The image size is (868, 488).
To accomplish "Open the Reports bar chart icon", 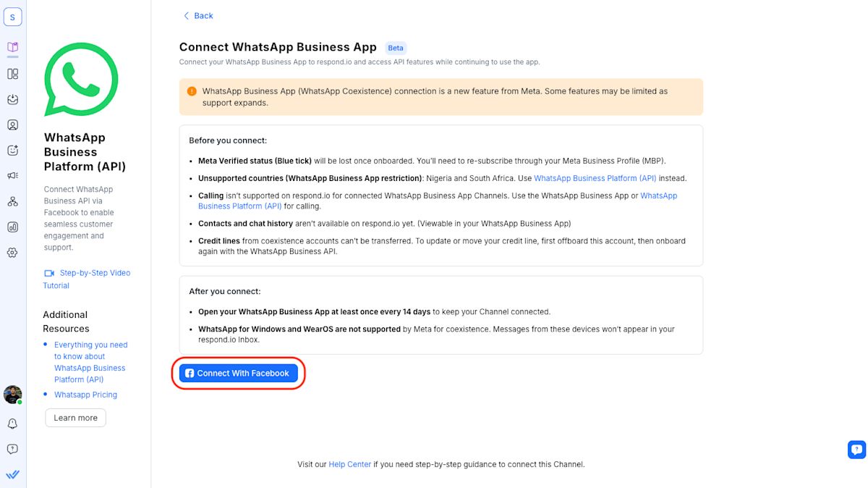I will pos(12,227).
